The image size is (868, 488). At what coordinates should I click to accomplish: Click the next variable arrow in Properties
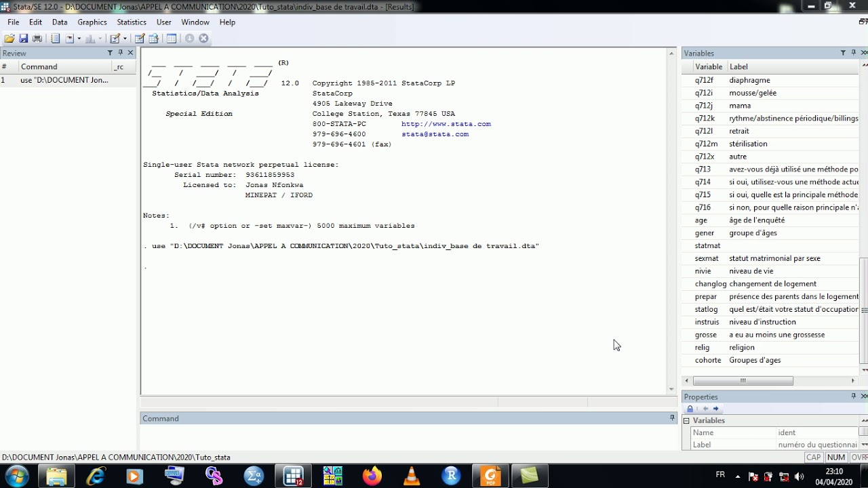pos(715,409)
